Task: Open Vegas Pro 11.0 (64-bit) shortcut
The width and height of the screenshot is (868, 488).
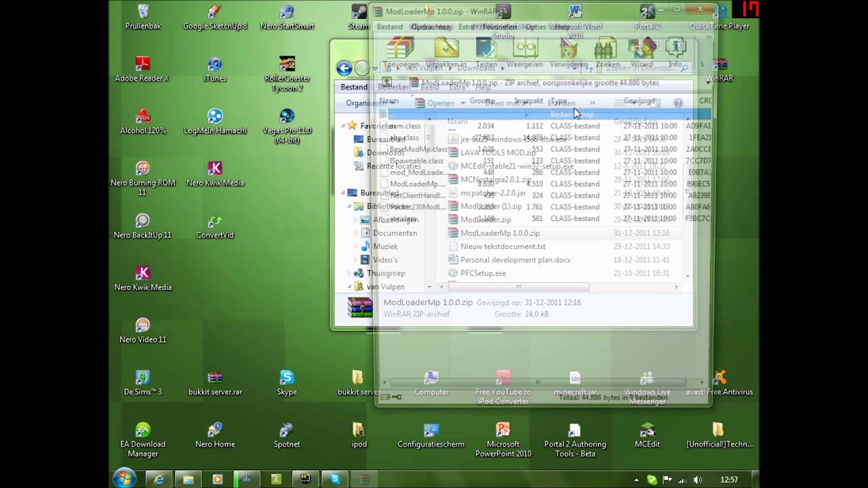Action: [x=287, y=126]
